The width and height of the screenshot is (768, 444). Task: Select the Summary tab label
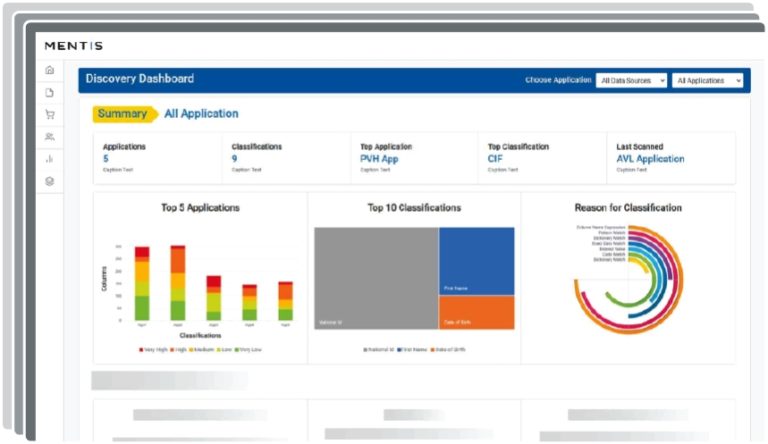(x=122, y=114)
